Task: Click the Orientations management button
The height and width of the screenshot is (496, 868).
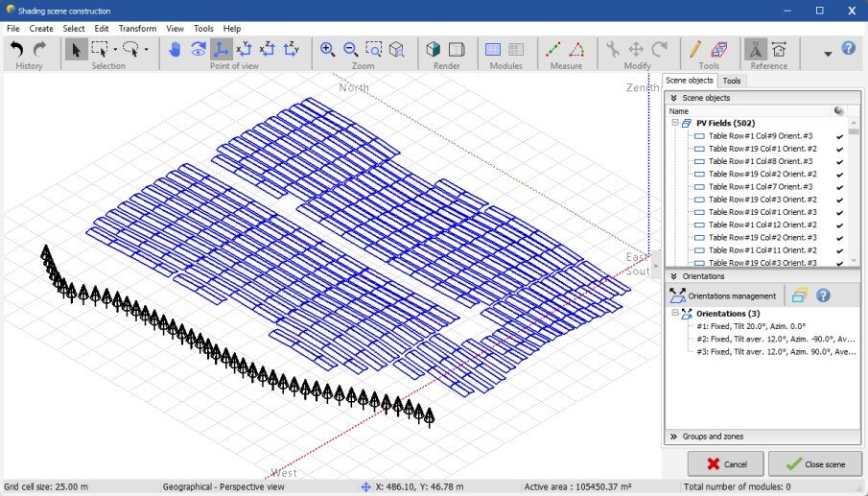Action: tap(723, 295)
